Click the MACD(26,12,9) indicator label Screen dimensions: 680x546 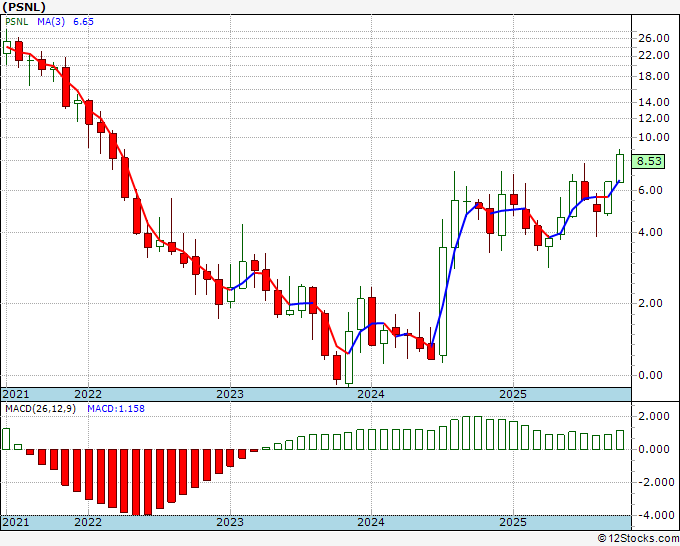[x=37, y=408]
